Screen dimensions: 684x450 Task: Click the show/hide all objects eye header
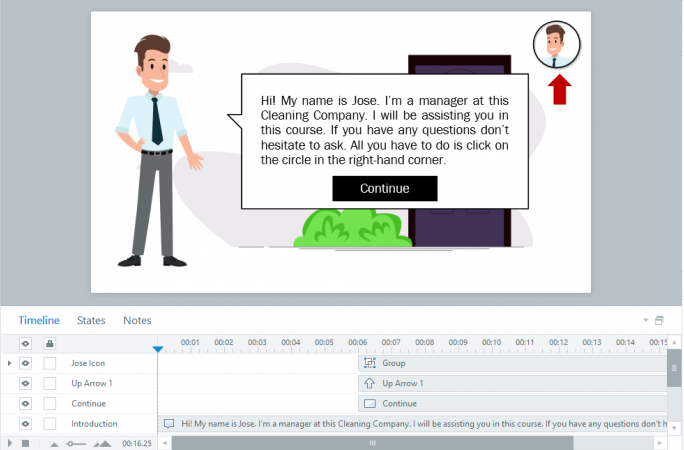tap(26, 344)
